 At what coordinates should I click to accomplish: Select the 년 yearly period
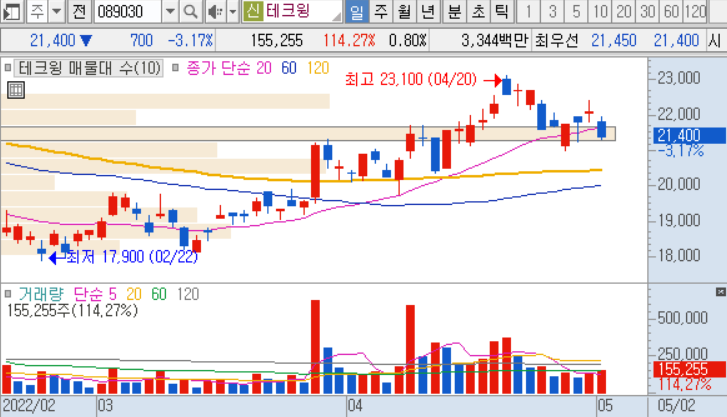[428, 11]
